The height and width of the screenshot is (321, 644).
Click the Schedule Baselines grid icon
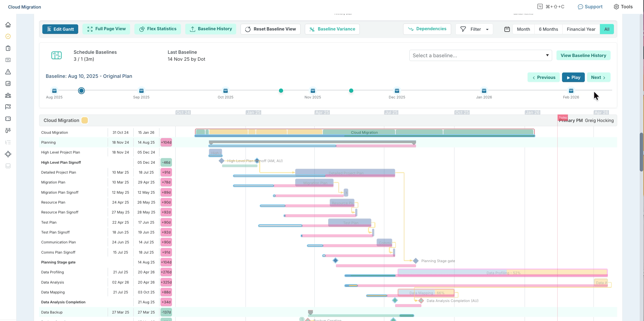(x=56, y=55)
